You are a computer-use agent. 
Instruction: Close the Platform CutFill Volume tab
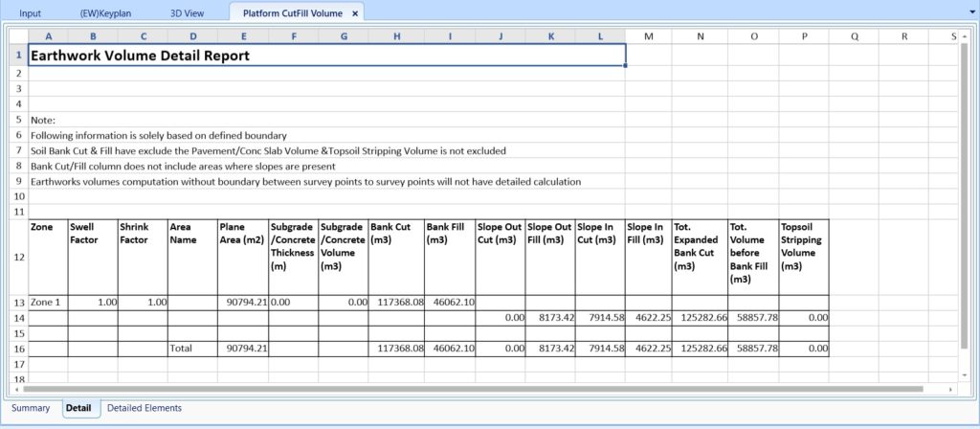(x=354, y=13)
